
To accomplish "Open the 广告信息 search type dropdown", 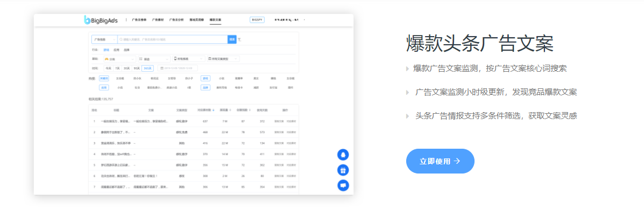I will (x=104, y=39).
